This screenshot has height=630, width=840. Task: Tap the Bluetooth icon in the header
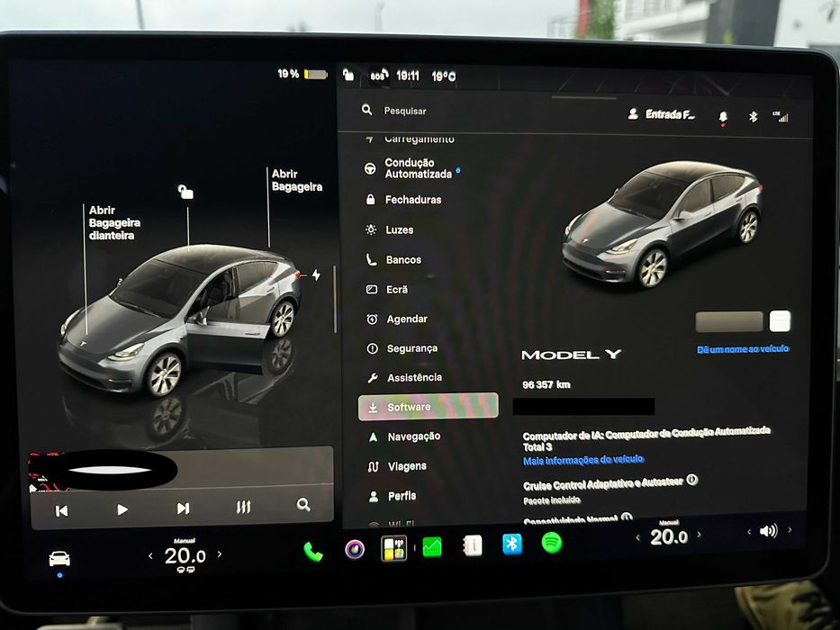pyautogui.click(x=754, y=116)
